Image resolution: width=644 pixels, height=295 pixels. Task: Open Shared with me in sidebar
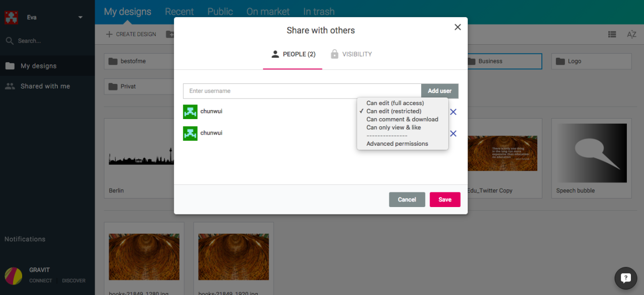coord(45,86)
